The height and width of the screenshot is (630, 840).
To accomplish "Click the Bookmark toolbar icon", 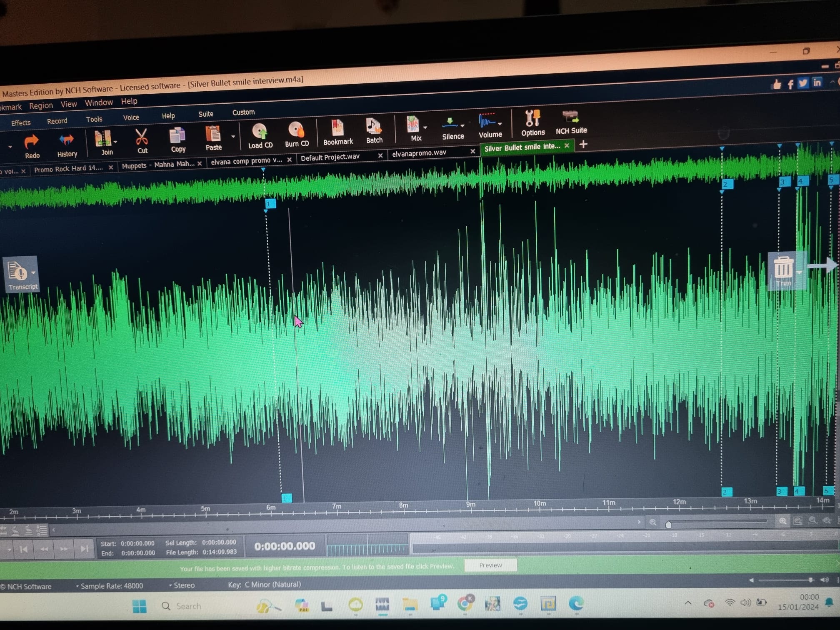I will pos(337,128).
